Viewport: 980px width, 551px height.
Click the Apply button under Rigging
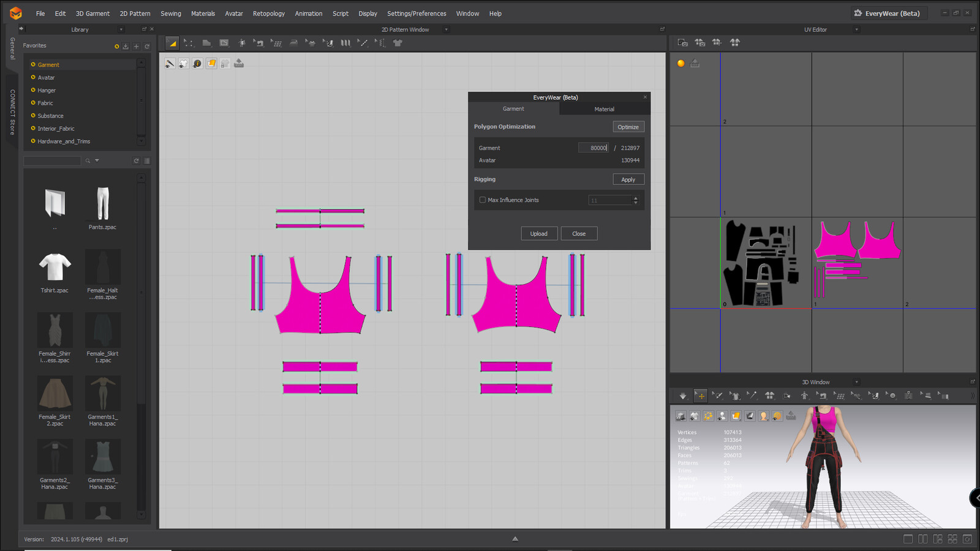coord(628,179)
